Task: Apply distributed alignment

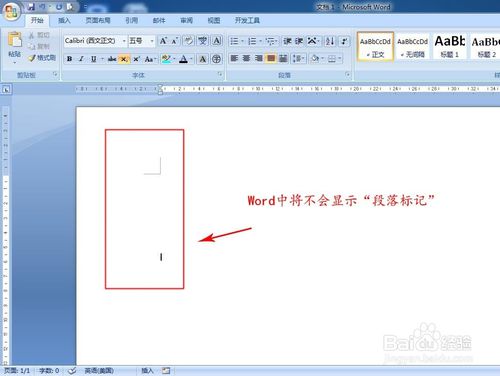Action: point(283,59)
